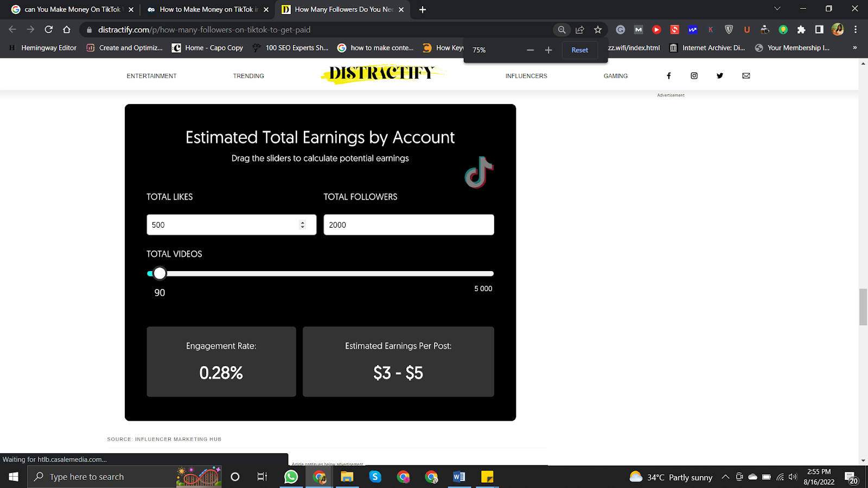Screen dimensions: 868x488
Task: Open the Gaming section
Action: tap(616, 76)
